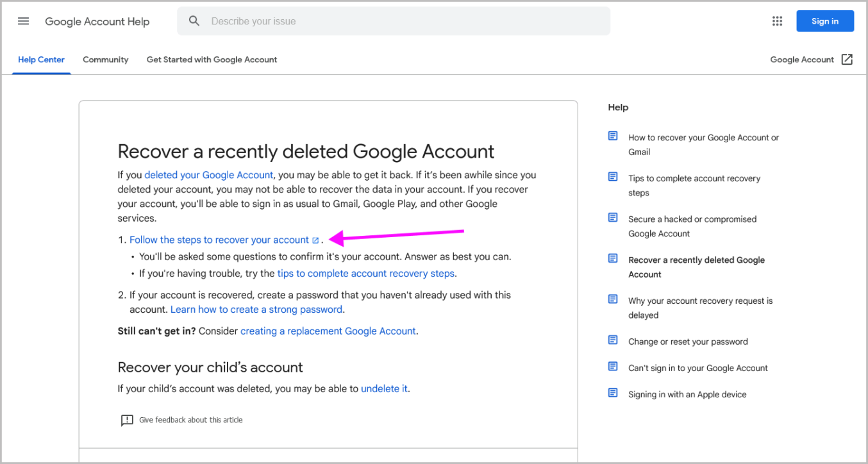Open Get Started with Google Account tab

pyautogui.click(x=212, y=60)
